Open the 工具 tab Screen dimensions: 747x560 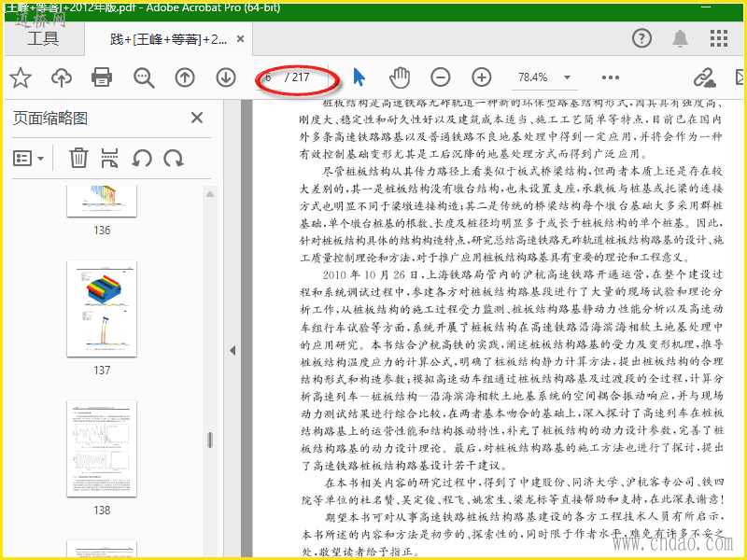tap(43, 38)
